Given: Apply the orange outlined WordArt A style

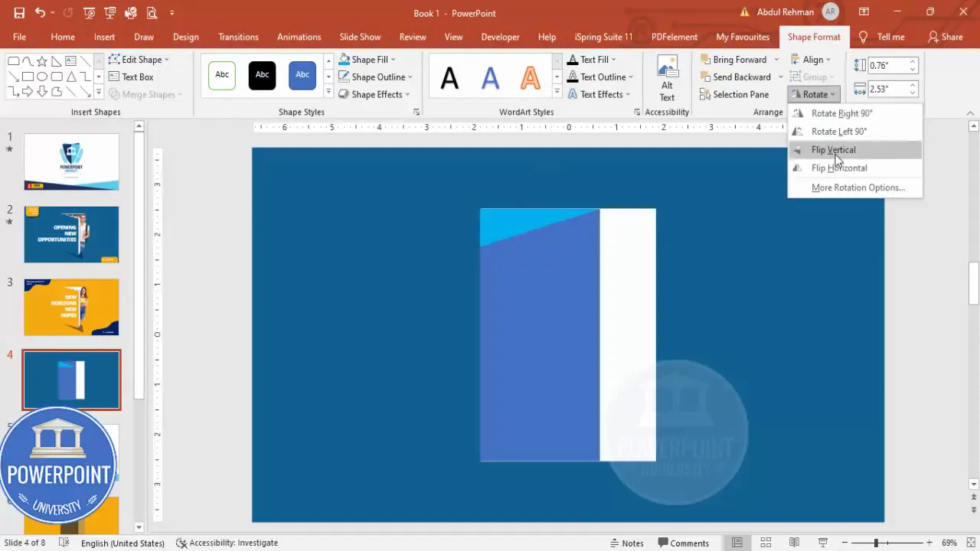Looking at the screenshot, I should click(530, 77).
